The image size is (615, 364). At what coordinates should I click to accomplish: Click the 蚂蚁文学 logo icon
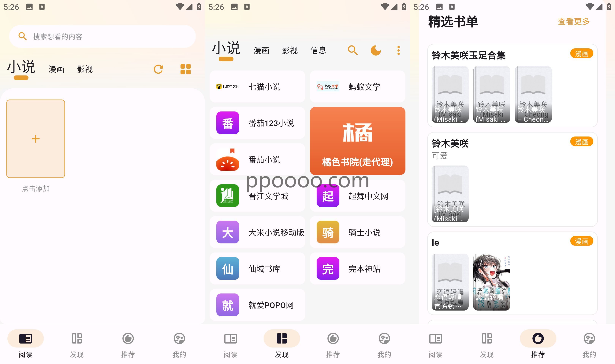pos(328,87)
